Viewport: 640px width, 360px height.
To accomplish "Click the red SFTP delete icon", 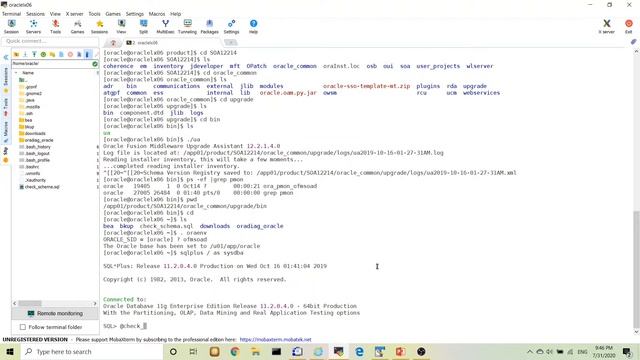I will click(x=70, y=54).
